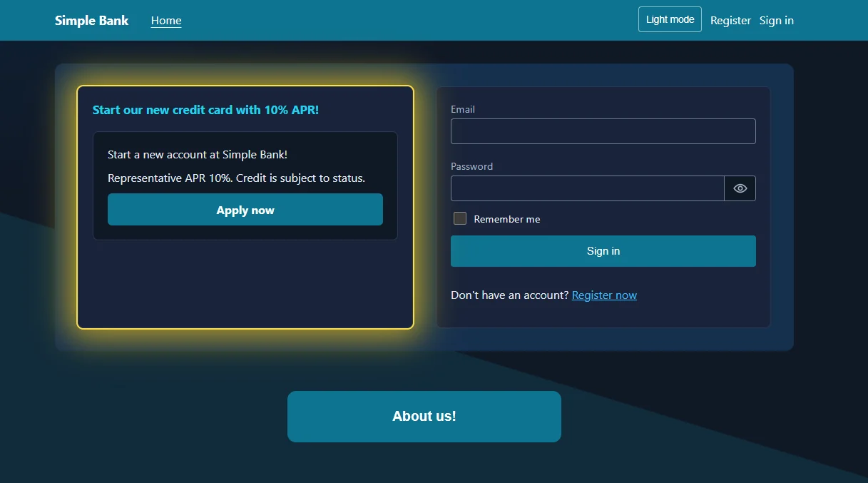This screenshot has height=483, width=868.
Task: Click the Email field label
Action: coord(463,109)
